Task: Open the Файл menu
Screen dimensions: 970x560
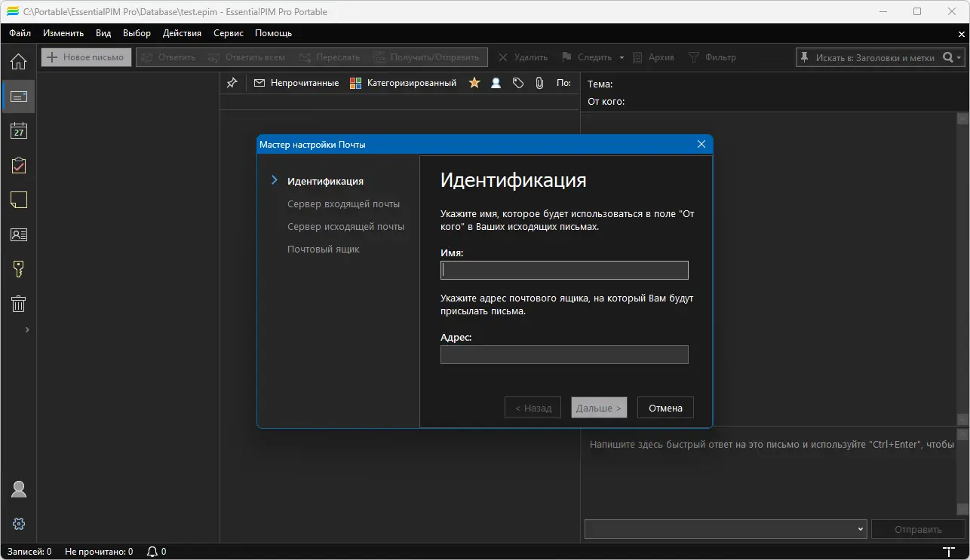Action: [20, 33]
